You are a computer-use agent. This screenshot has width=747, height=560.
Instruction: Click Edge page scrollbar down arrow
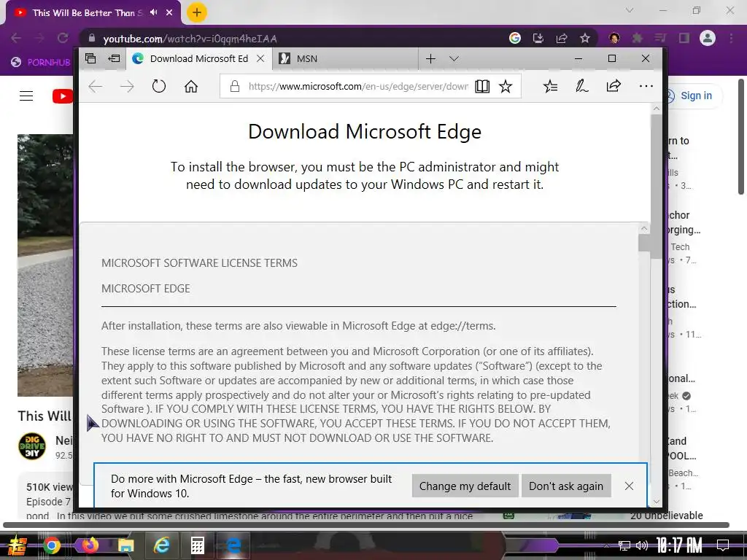[657, 502]
